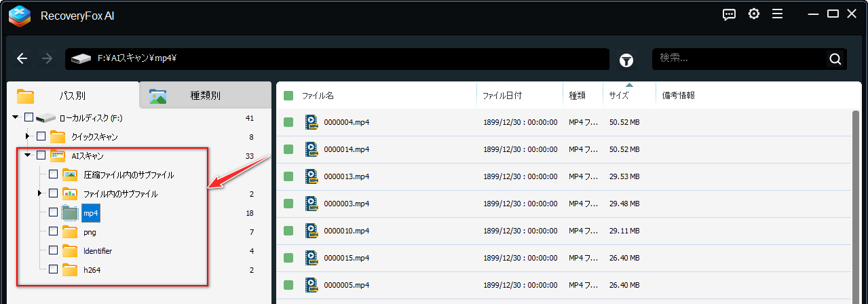Click the MP4 icon of 0000004.mp4
This screenshot has height=304, width=868.
tap(312, 122)
